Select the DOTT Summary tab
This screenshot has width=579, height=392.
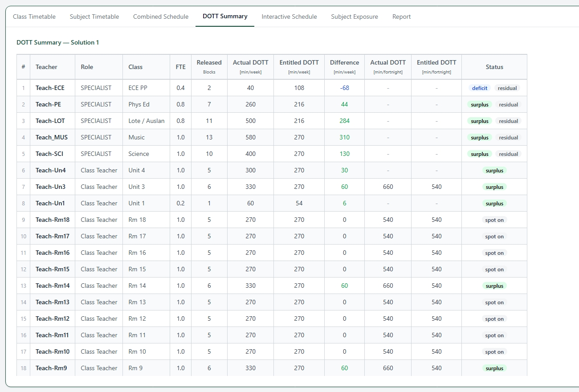click(225, 16)
